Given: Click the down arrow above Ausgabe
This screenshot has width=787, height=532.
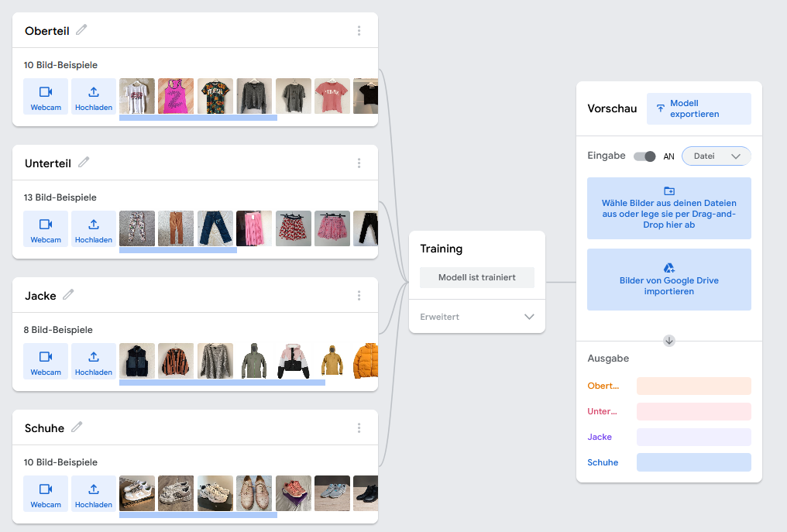Looking at the screenshot, I should pos(669,341).
